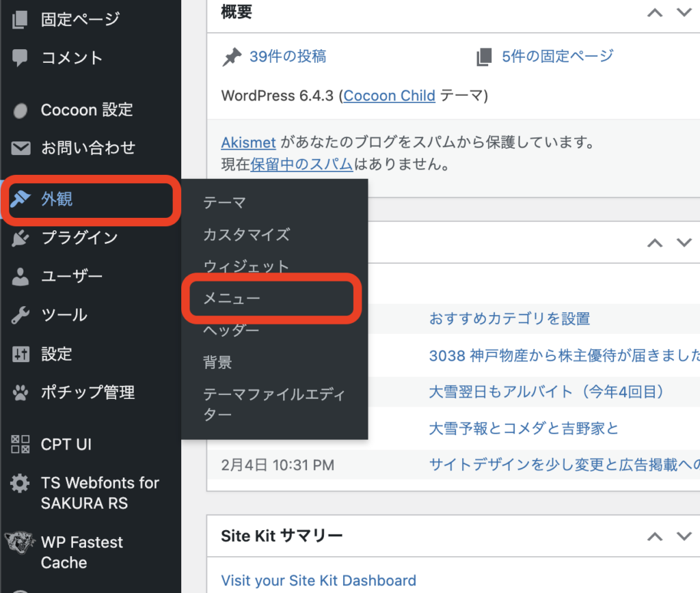
Task: Open the 5件の固定ページ link
Action: [558, 57]
